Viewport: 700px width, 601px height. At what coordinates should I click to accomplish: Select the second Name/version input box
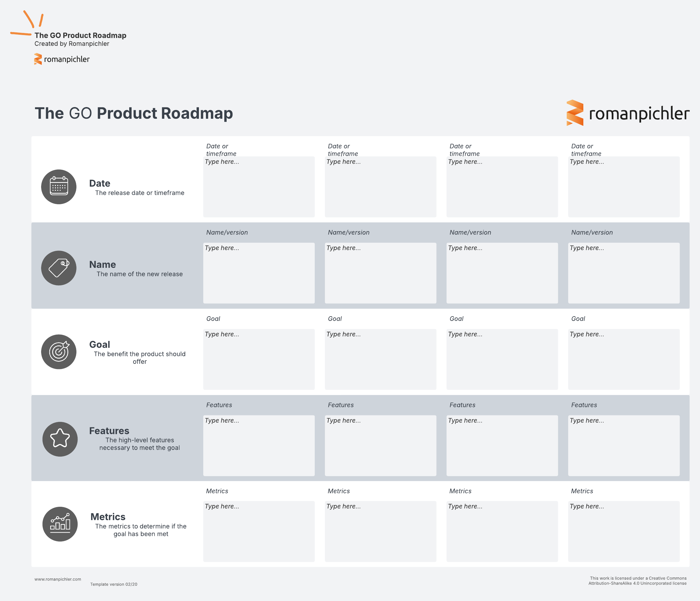(380, 273)
